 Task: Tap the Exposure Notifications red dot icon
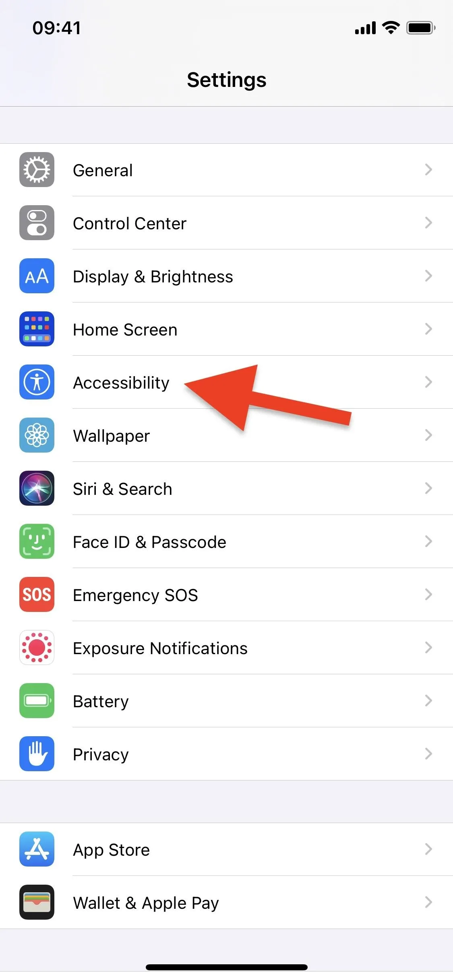(37, 648)
